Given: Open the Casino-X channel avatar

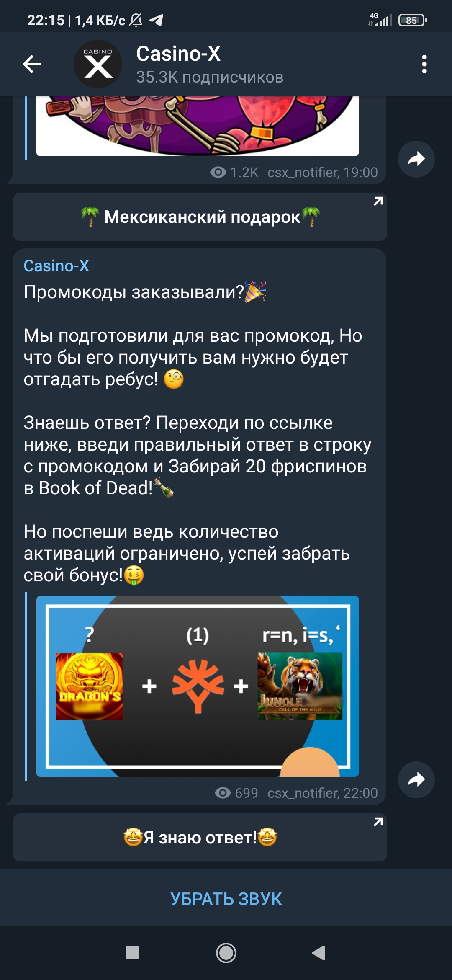Looking at the screenshot, I should 98,64.
